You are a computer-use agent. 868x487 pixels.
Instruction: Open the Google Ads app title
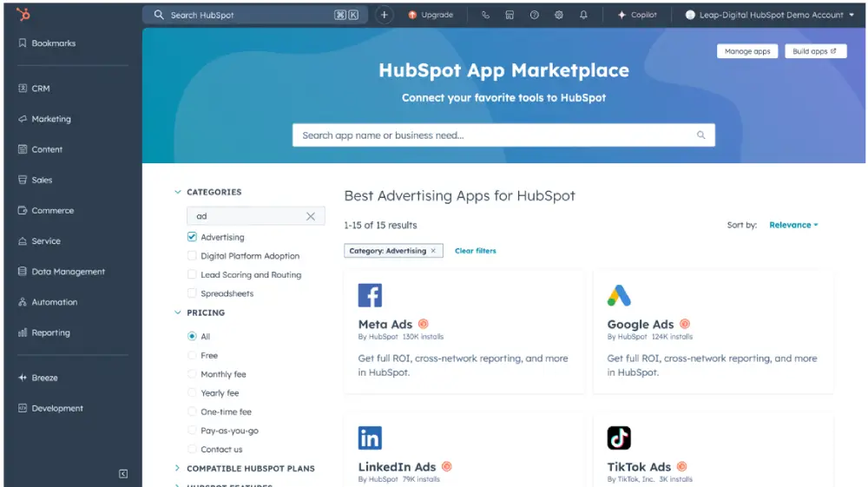click(641, 325)
